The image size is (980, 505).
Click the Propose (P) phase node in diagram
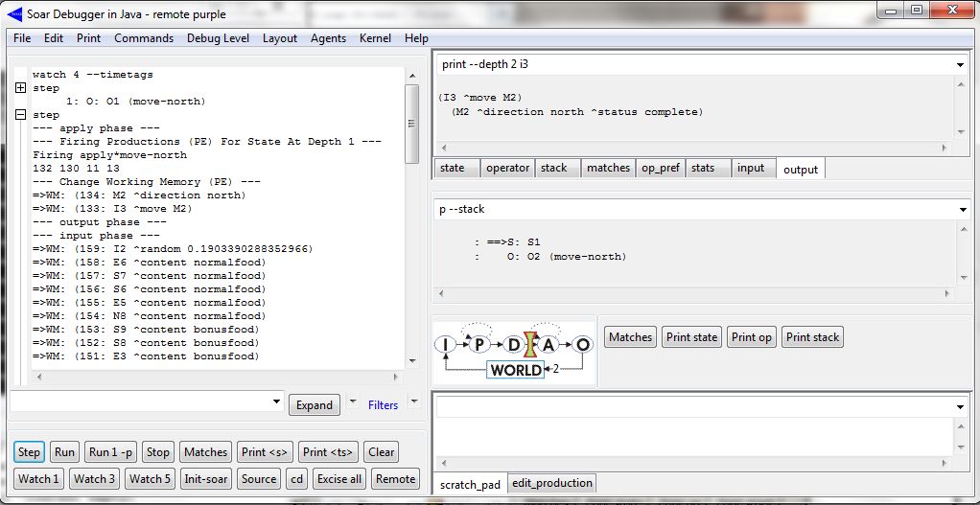pos(480,344)
